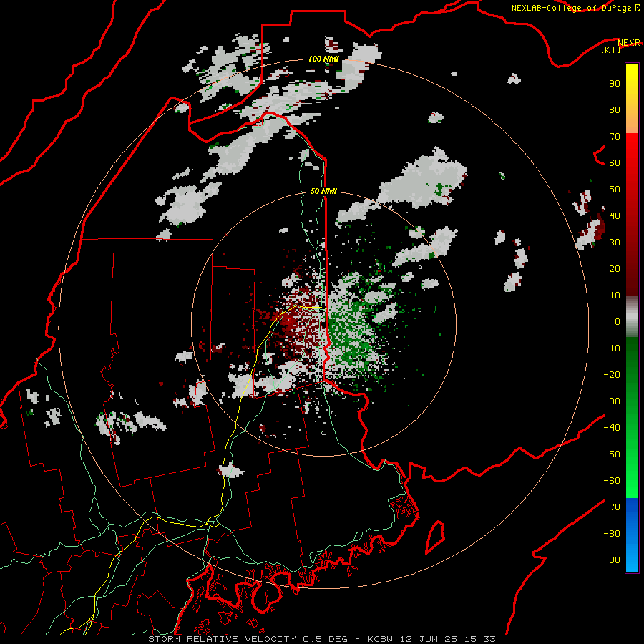
Task: Click the 20 value on velocity scale
Action: (x=615, y=268)
